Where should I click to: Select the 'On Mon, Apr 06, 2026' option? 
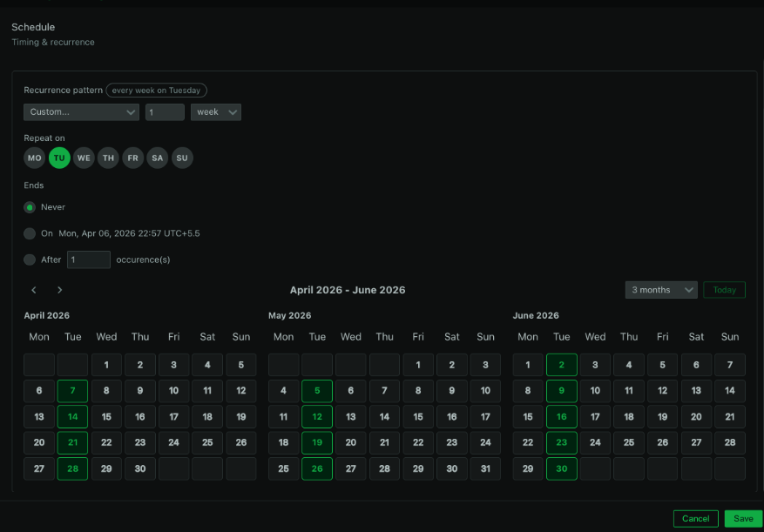pyautogui.click(x=29, y=233)
